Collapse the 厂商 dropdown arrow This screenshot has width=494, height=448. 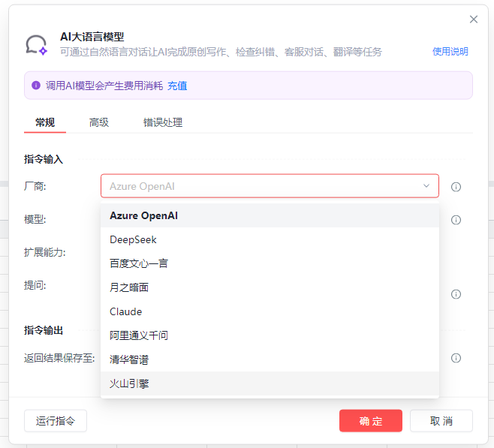pyautogui.click(x=426, y=186)
